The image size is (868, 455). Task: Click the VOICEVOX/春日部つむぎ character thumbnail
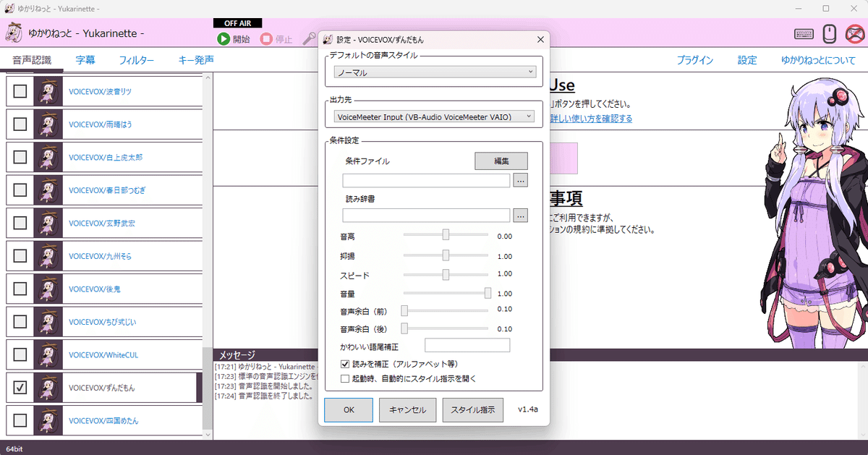[x=48, y=190]
